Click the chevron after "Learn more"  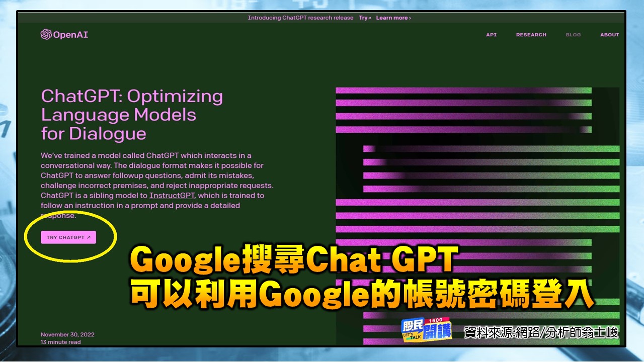point(410,18)
